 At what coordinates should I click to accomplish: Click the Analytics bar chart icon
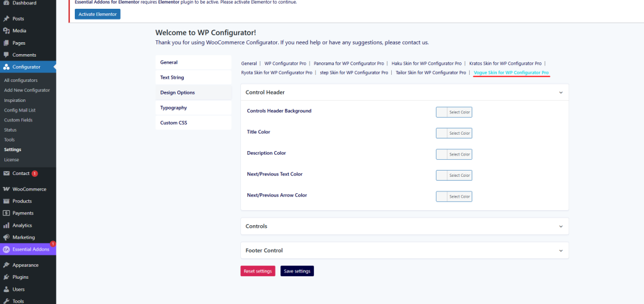[6, 225]
